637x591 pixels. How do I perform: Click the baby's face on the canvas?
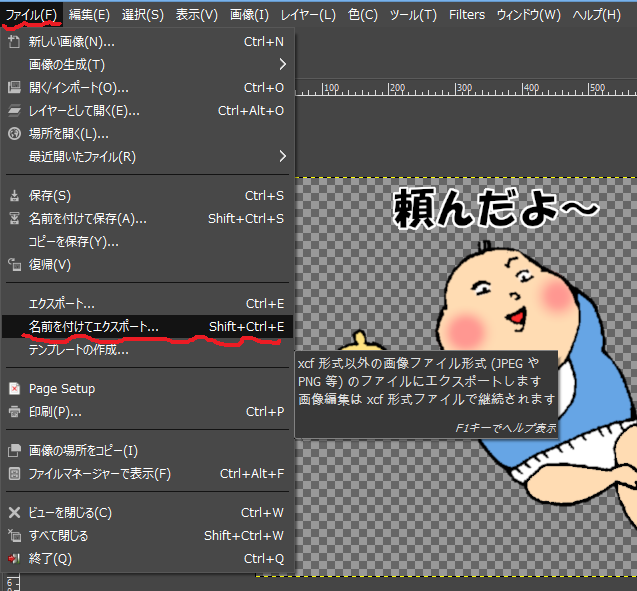[508, 301]
